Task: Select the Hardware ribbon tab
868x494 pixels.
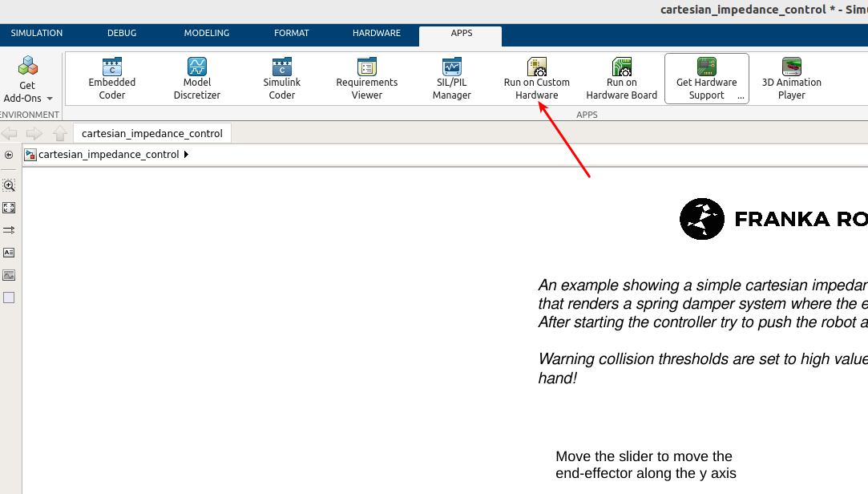Action: click(x=377, y=34)
